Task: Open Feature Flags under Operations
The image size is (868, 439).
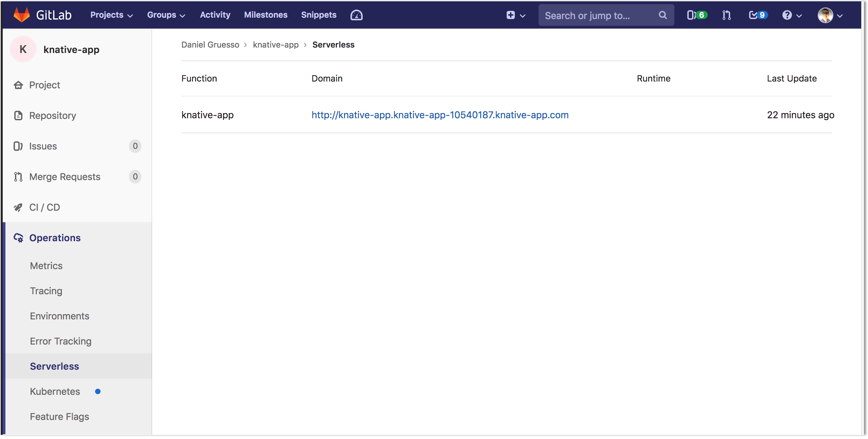Action: click(59, 417)
